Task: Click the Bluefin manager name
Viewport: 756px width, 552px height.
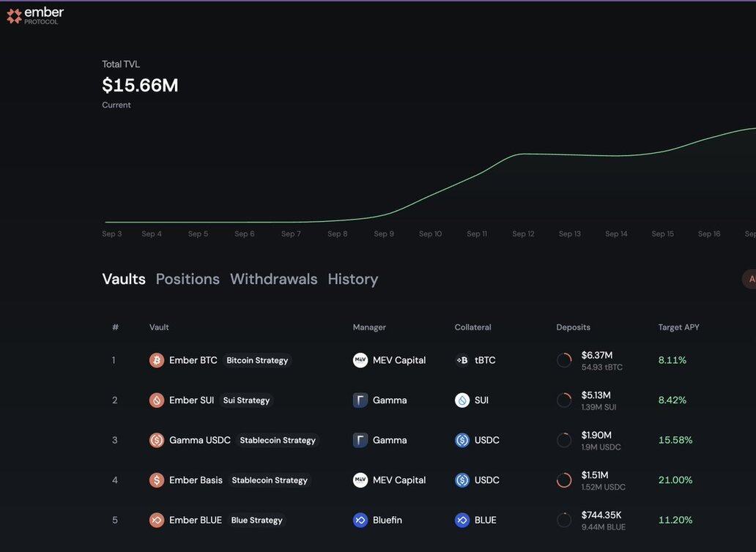Action: point(388,521)
